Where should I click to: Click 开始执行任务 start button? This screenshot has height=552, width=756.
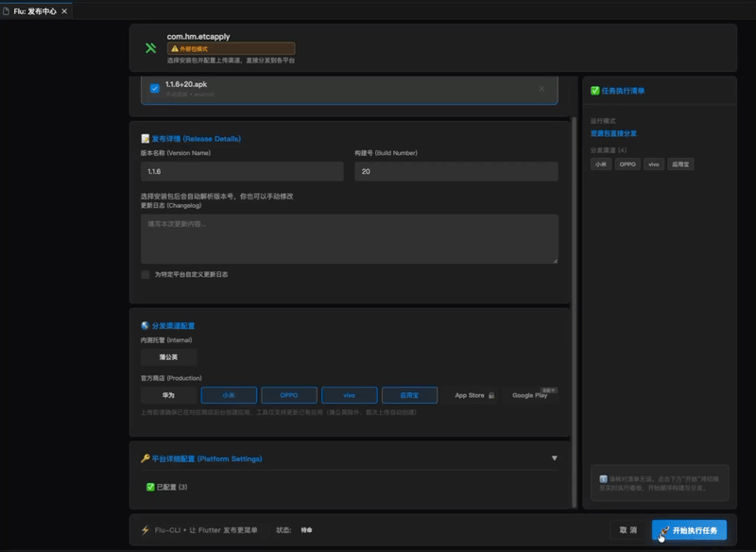coord(690,530)
